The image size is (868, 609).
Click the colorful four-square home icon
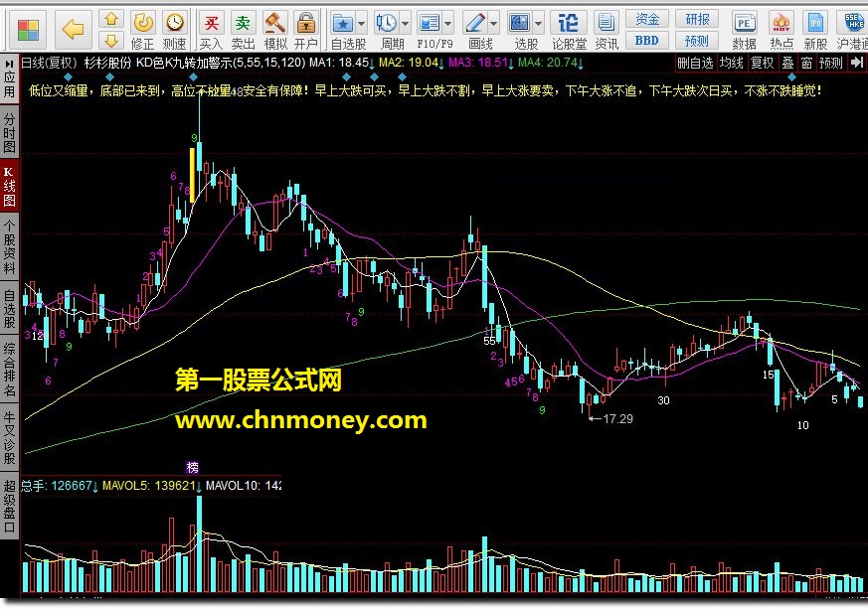click(x=28, y=30)
